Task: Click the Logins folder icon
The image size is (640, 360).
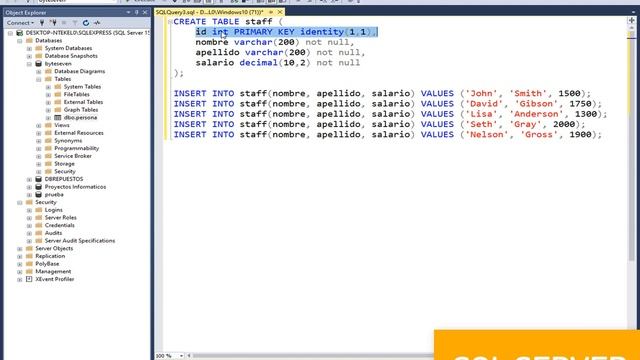Action: (x=39, y=210)
